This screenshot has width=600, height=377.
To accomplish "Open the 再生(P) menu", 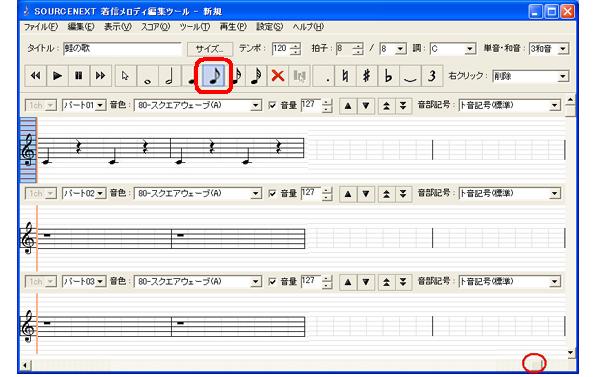I will 233,27.
